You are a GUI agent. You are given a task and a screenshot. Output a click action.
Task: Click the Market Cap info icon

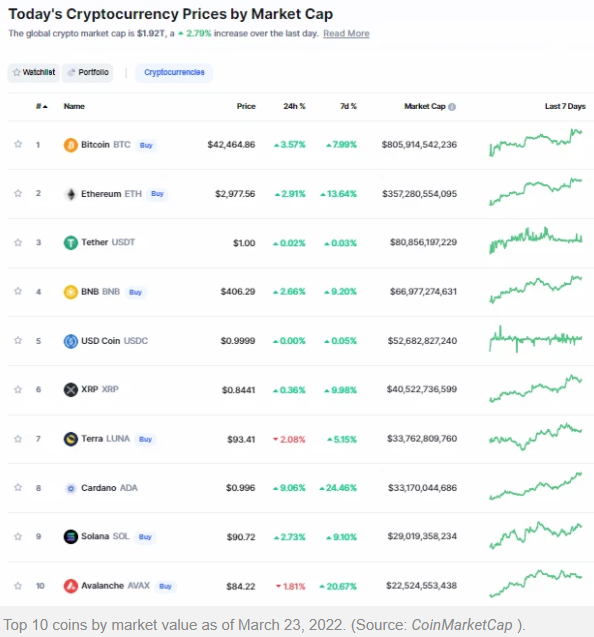(452, 107)
